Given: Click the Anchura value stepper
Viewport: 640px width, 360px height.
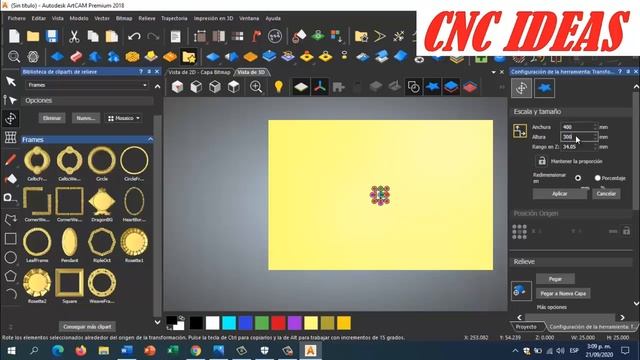Looking at the screenshot, I should pos(596,127).
